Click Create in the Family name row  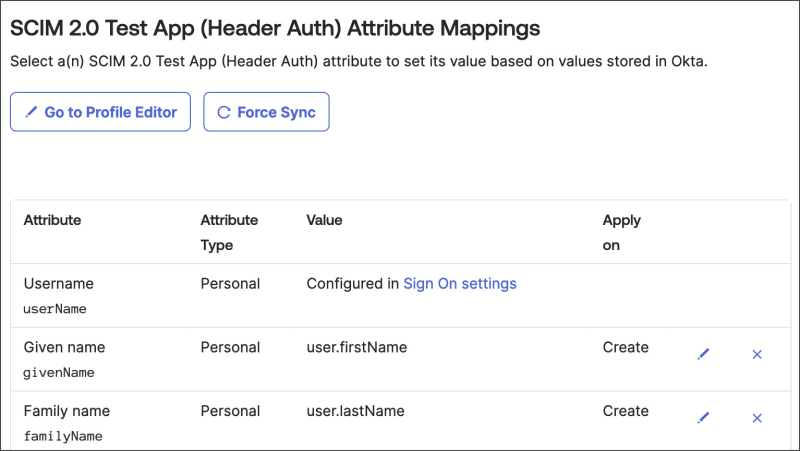[626, 411]
